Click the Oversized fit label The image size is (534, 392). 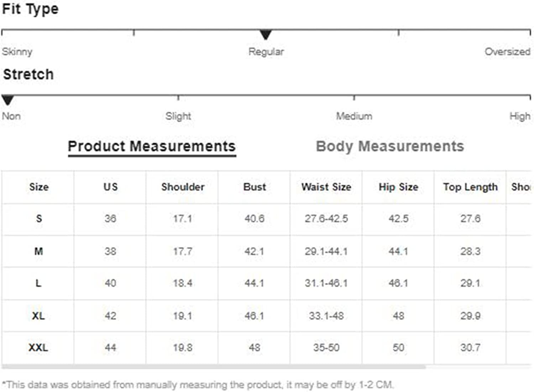pos(507,52)
